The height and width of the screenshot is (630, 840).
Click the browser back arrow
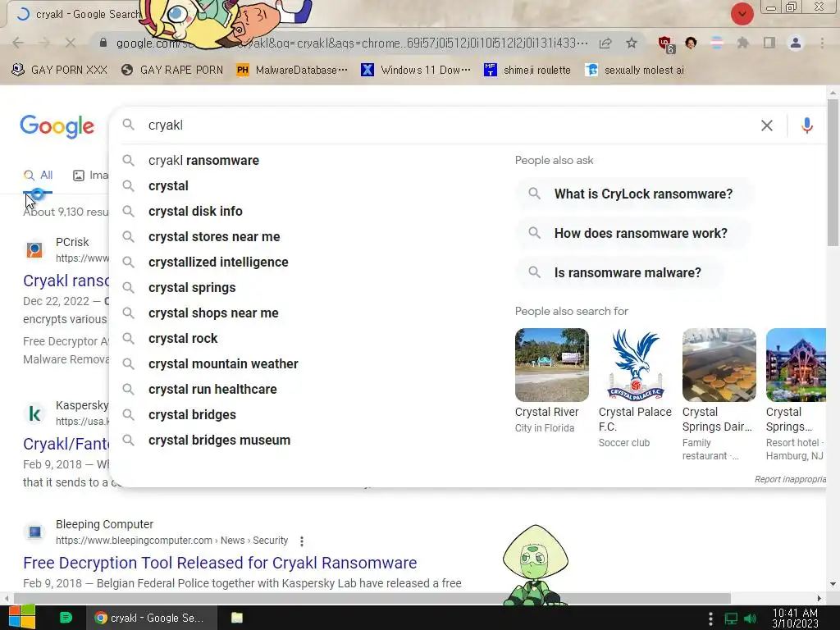click(18, 43)
